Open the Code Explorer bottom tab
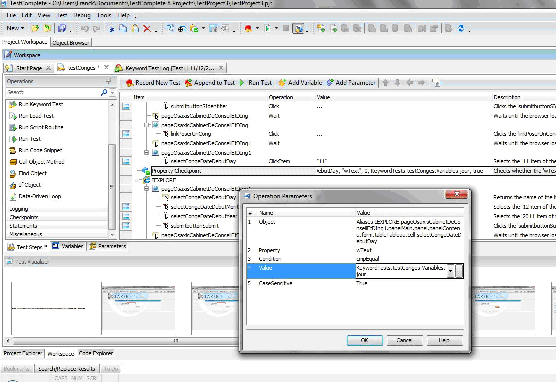556x382 pixels. tap(96, 353)
